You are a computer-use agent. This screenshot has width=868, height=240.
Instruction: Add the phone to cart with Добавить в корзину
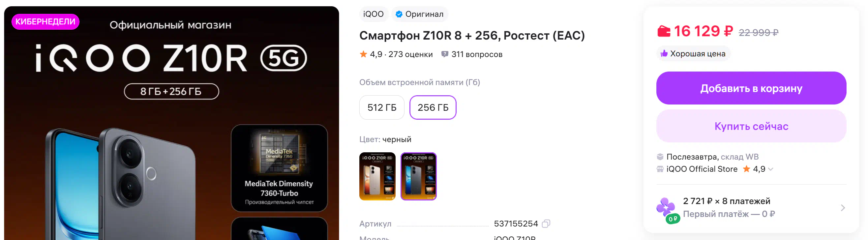pyautogui.click(x=751, y=88)
